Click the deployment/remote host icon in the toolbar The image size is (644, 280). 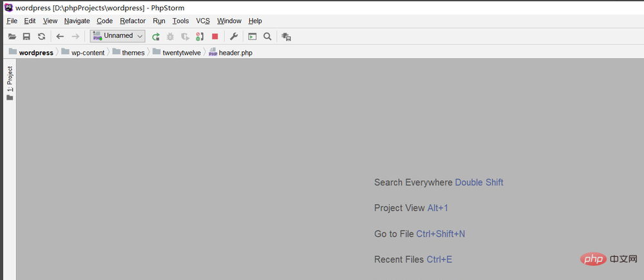click(287, 37)
